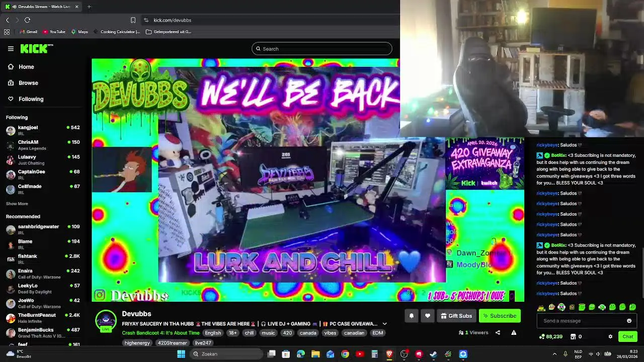644x362 pixels.
Task: Open YouTube bookmark
Action: (54, 32)
